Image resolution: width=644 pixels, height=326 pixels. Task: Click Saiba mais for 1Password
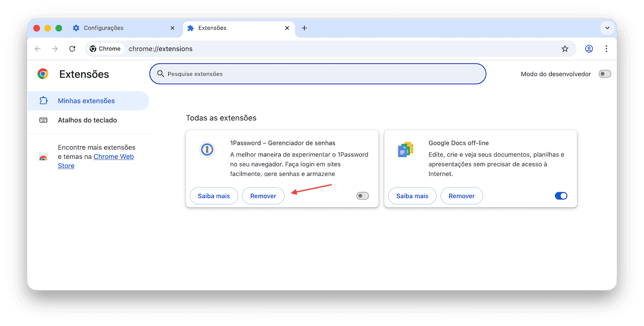(214, 196)
